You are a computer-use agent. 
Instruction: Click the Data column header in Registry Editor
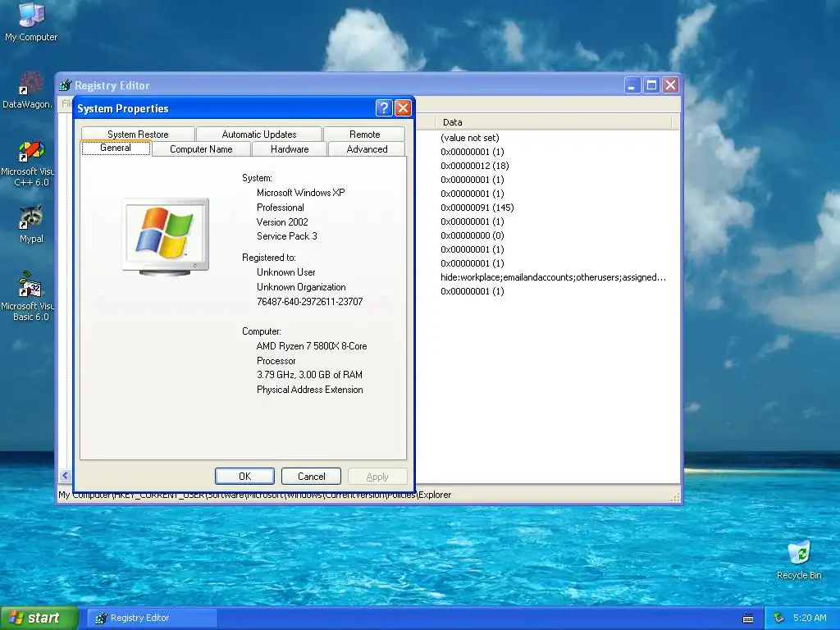[x=553, y=122]
